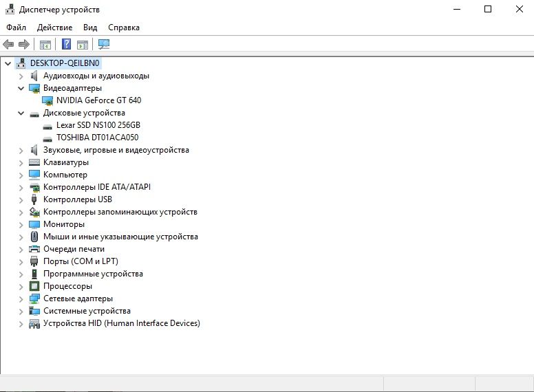Click the Порты (COM и LPT) port icon

tap(34, 261)
